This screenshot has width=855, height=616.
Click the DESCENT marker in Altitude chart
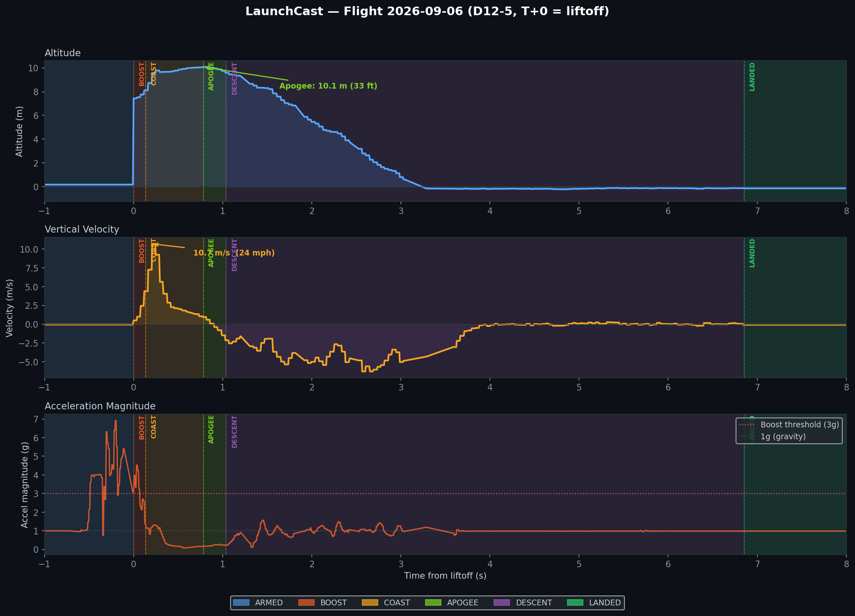234,79
